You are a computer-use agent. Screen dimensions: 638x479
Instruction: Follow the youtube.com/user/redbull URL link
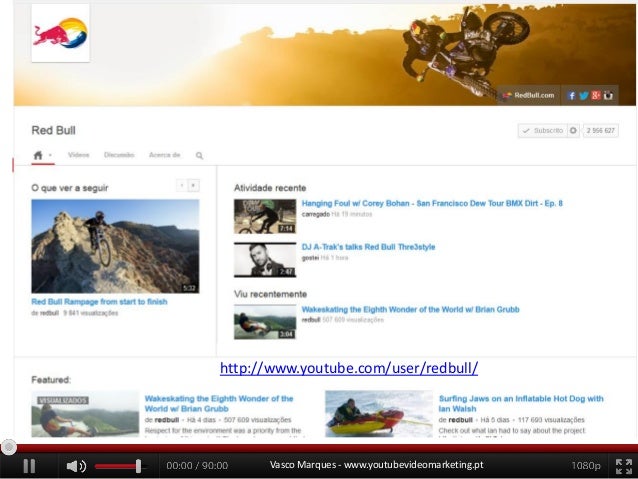click(x=349, y=368)
